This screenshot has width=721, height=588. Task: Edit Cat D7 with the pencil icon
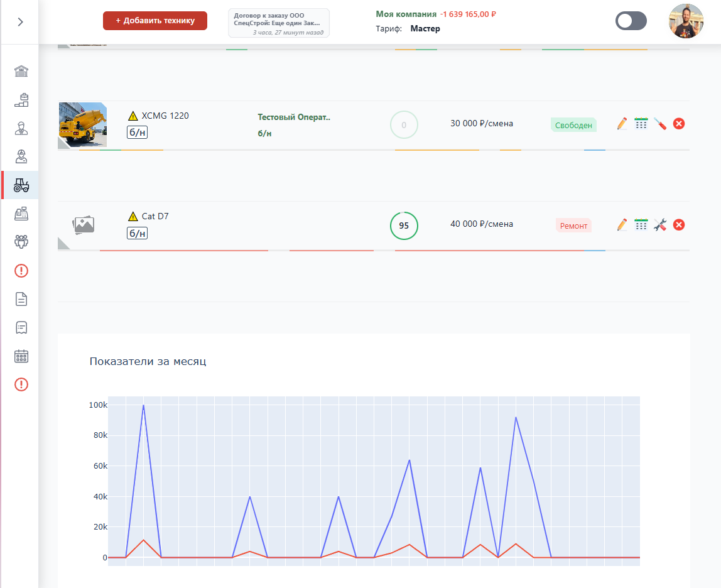[x=622, y=224]
